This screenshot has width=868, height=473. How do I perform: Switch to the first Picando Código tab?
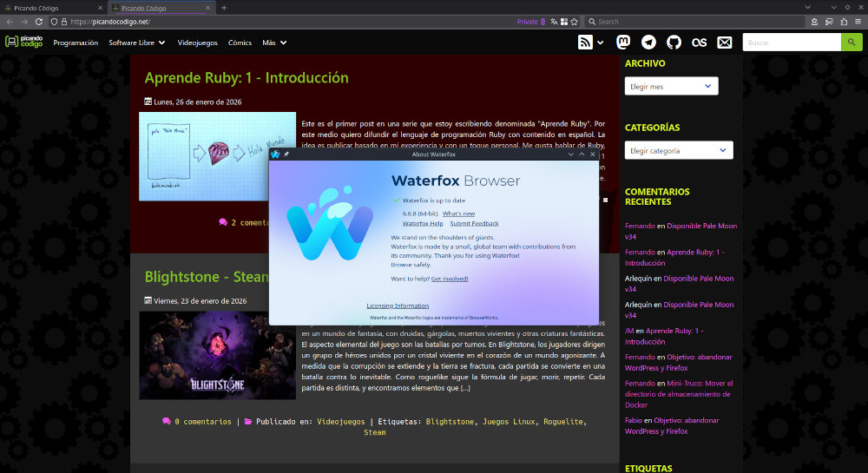(53, 8)
